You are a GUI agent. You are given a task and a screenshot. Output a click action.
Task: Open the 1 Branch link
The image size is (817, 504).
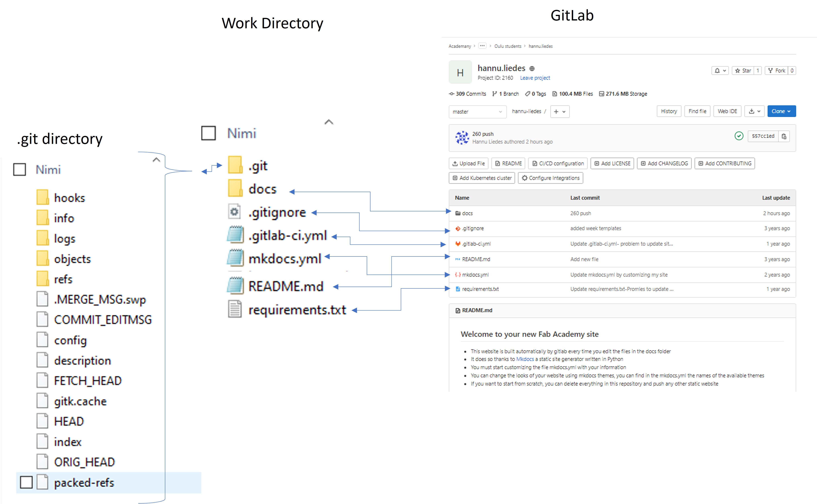506,94
